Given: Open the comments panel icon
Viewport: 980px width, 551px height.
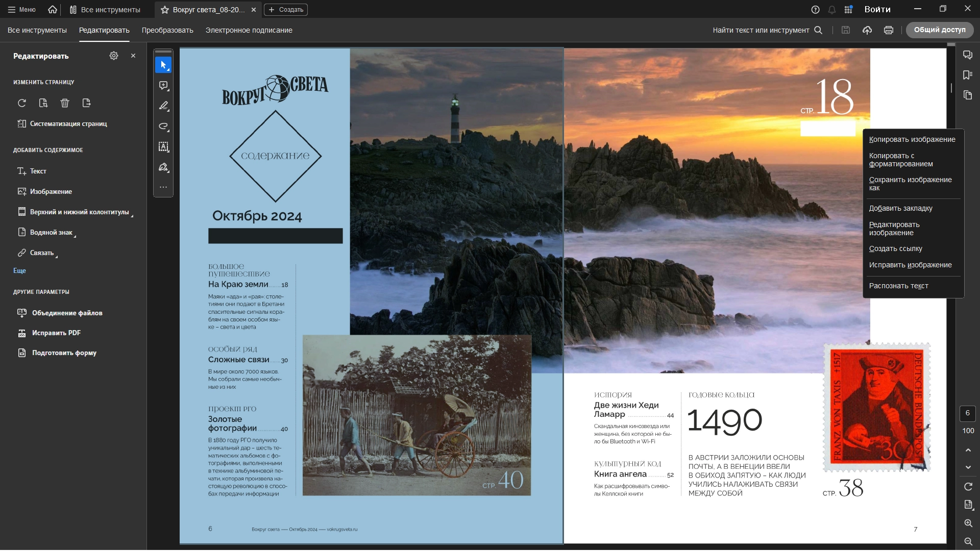Looking at the screenshot, I should [968, 55].
